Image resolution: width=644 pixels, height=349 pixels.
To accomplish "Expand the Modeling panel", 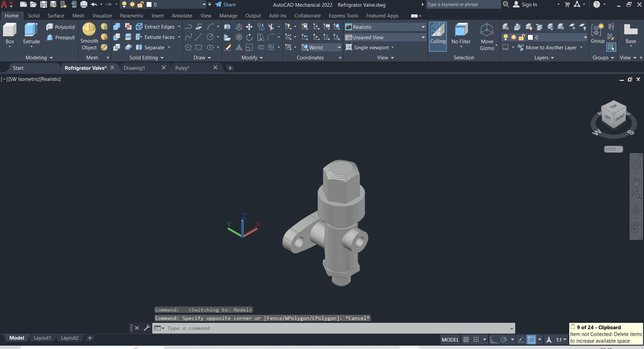I will click(39, 58).
